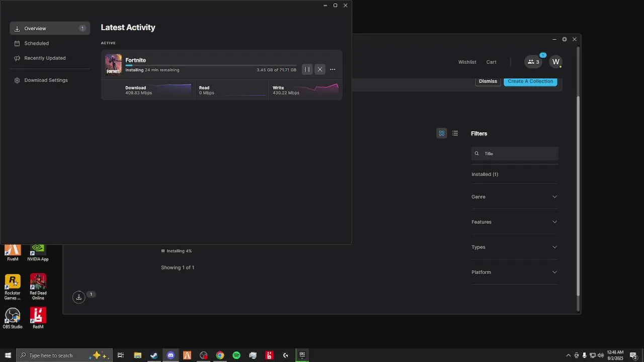The image size is (644, 362).
Task: Expand the Platform filter
Action: 515,272
